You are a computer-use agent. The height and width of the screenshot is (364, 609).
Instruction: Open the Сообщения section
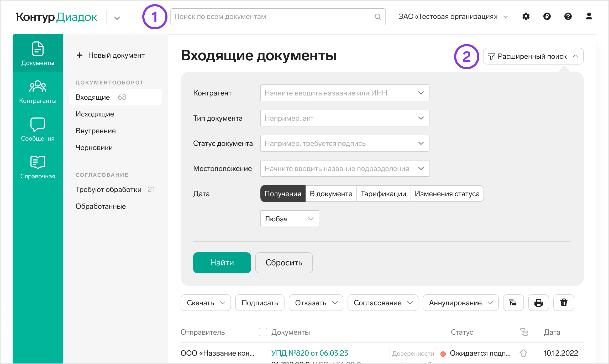(x=38, y=129)
